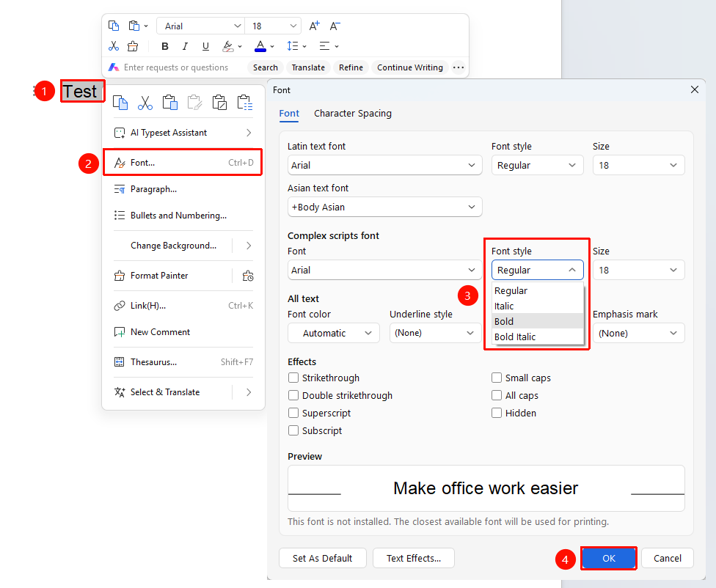
Task: Switch to the Character Spacing tab
Action: (x=353, y=113)
